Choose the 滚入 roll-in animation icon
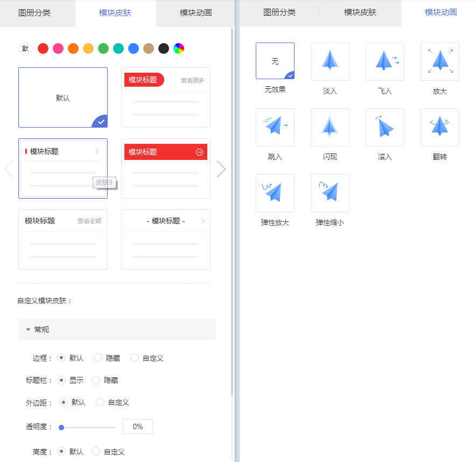 click(x=385, y=127)
